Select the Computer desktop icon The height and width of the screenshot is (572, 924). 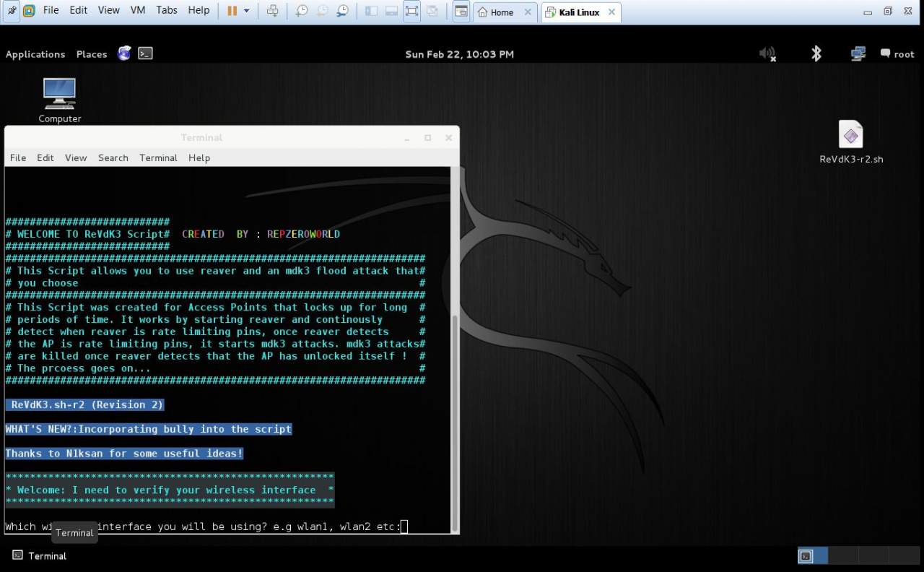click(x=59, y=100)
